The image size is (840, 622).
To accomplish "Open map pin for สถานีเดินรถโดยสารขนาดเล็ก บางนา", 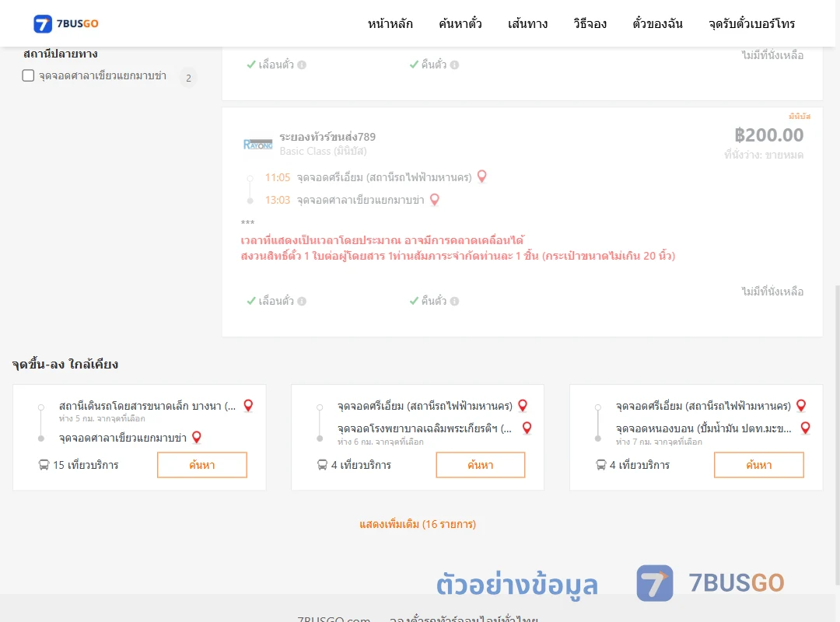I will point(248,406).
